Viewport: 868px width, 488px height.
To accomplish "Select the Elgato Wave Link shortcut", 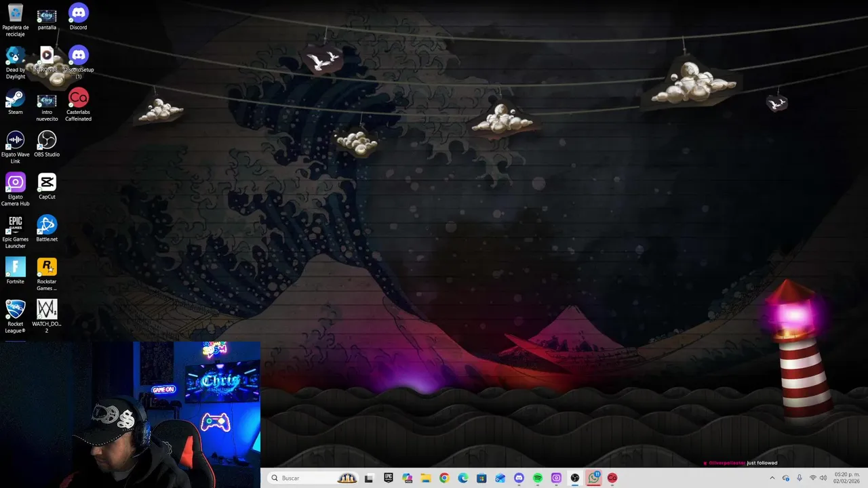I will coord(15,148).
